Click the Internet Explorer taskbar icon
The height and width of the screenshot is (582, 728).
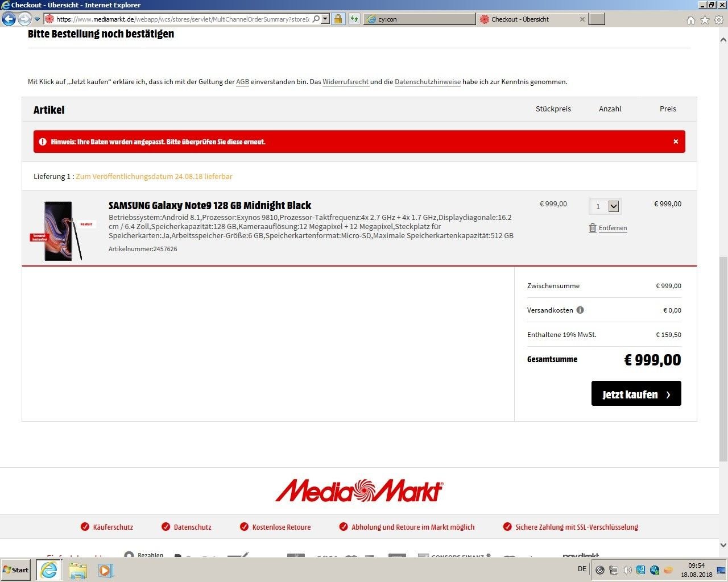click(49, 569)
